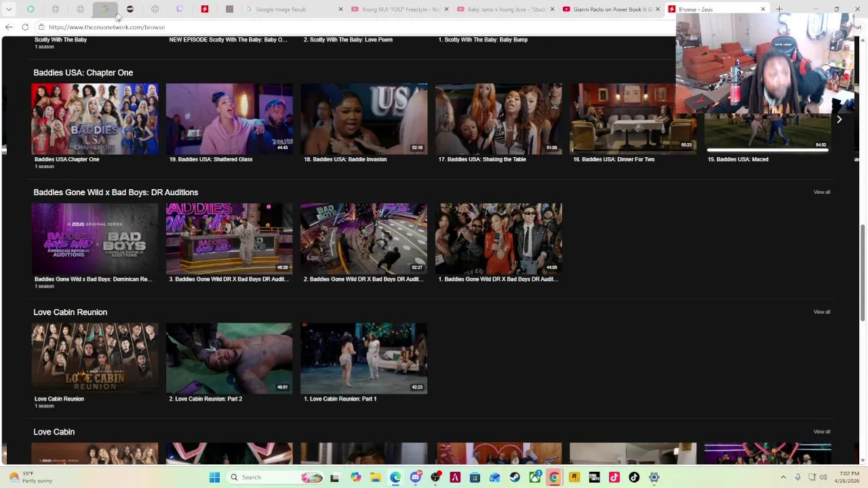Open Love Cabin Reunion series thumbnail
The image size is (868, 488).
point(94,359)
